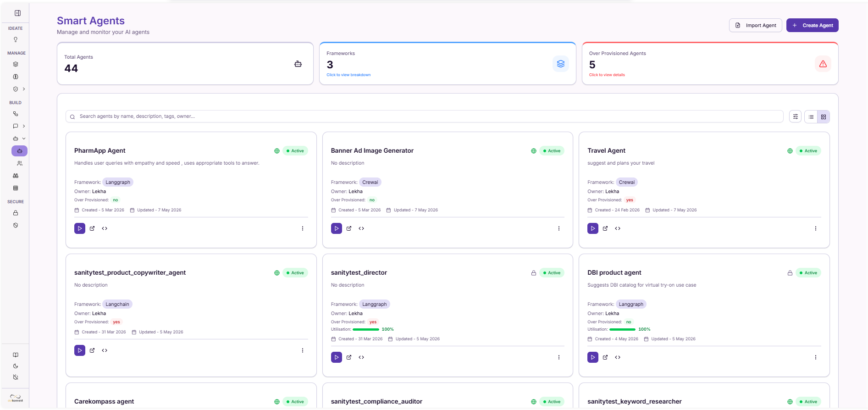This screenshot has width=868, height=410.
Task: Click the Create Agent button
Action: [813, 25]
